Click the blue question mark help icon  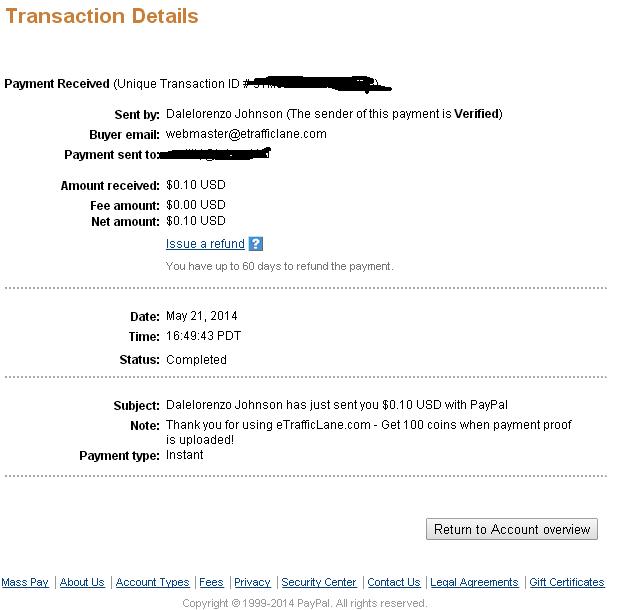[x=255, y=244]
